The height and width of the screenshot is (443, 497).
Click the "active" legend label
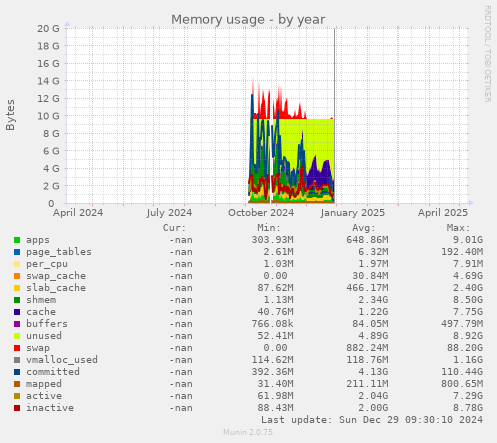coord(44,396)
